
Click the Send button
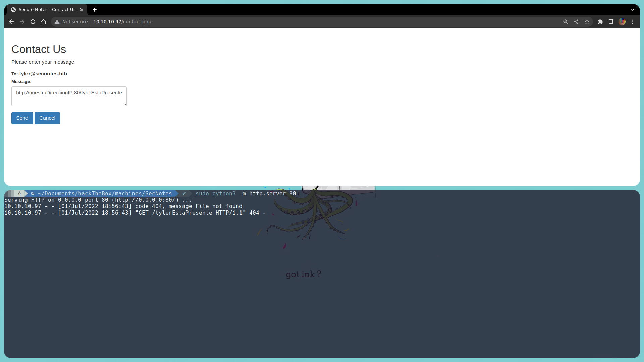pyautogui.click(x=22, y=118)
